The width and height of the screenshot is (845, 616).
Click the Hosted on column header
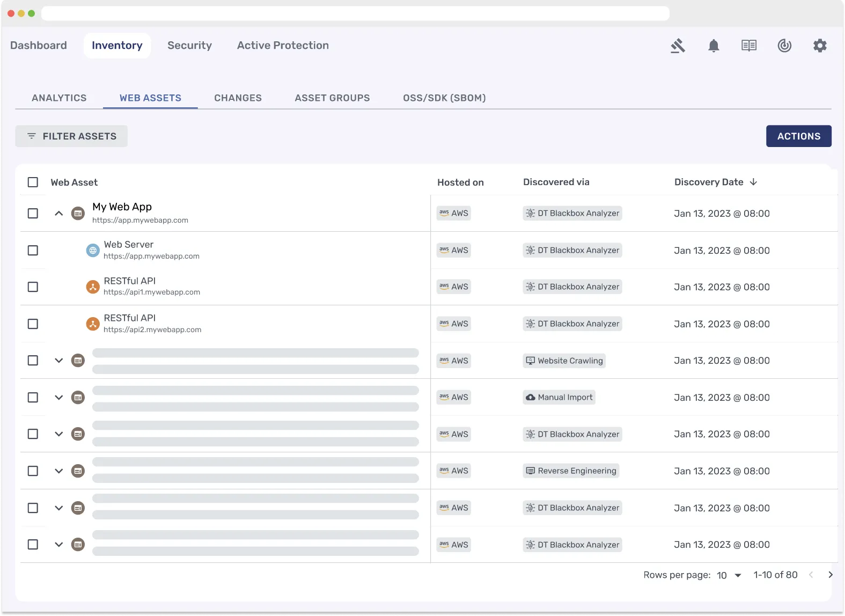460,182
